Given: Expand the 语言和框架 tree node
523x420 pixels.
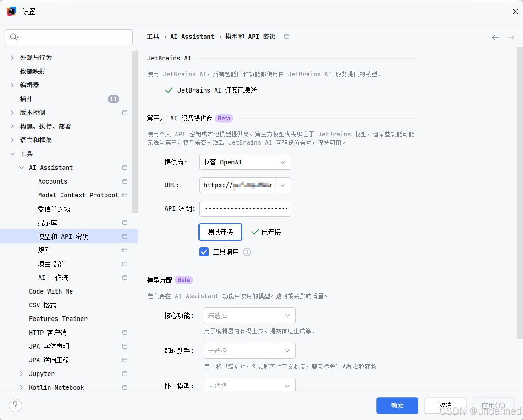Looking at the screenshot, I should coord(12,140).
